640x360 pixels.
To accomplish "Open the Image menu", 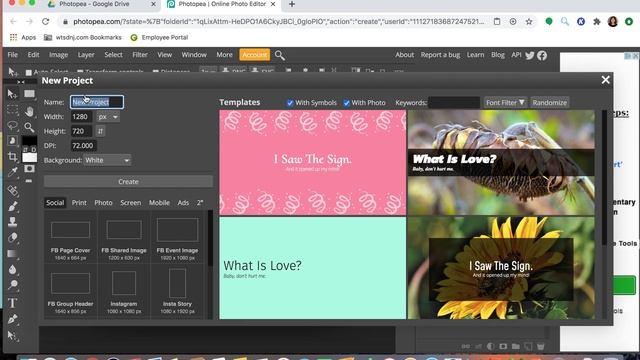I will click(x=58, y=55).
